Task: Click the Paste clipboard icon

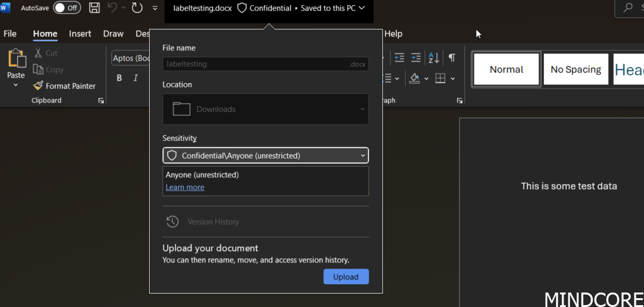Action: 16,60
